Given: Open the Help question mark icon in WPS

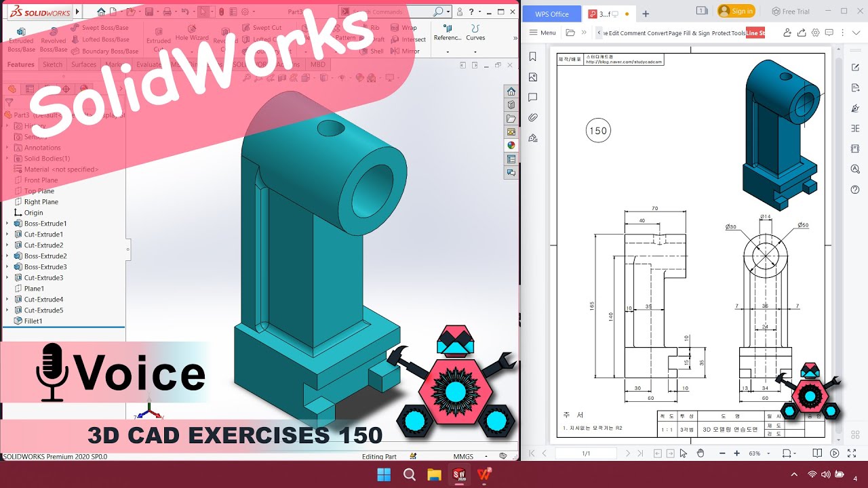Looking at the screenshot, I should click(855, 189).
